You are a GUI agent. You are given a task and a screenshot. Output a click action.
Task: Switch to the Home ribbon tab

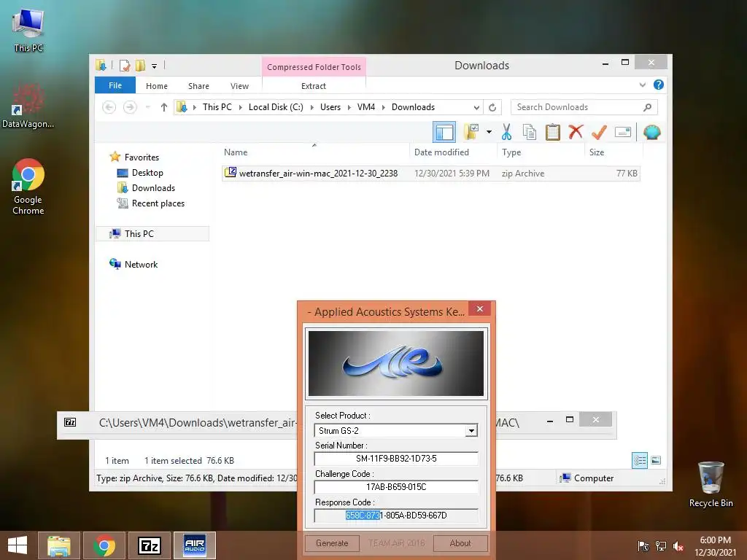coord(157,86)
